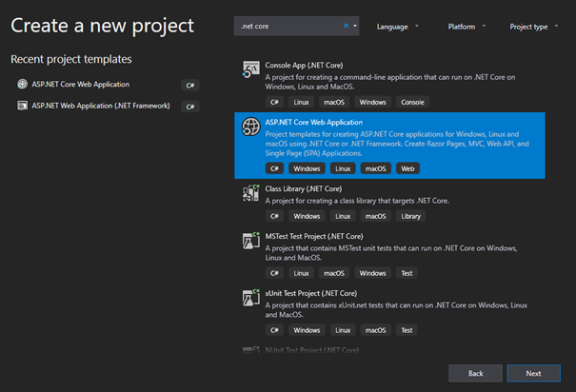Click the Windows tag under ASP.NET Core Web Application
Screen dimensions: 576x392
tap(307, 168)
